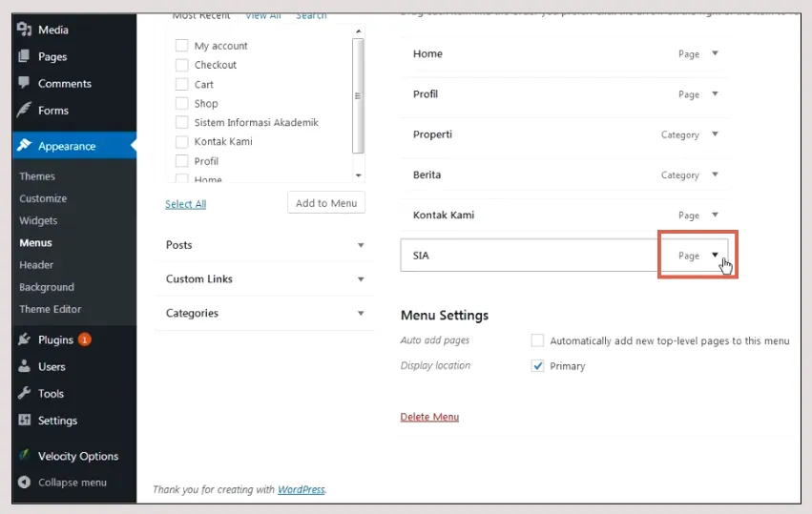Click the Delete Menu link
Image resolution: width=812 pixels, height=514 pixels.
(x=429, y=417)
